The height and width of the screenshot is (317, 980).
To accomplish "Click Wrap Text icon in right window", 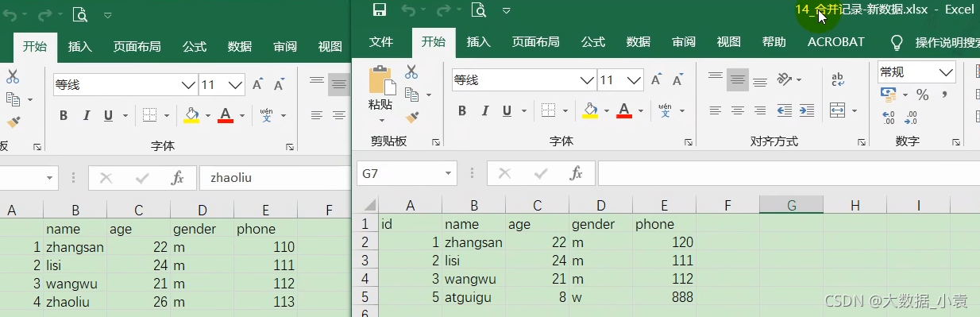I will [837, 79].
